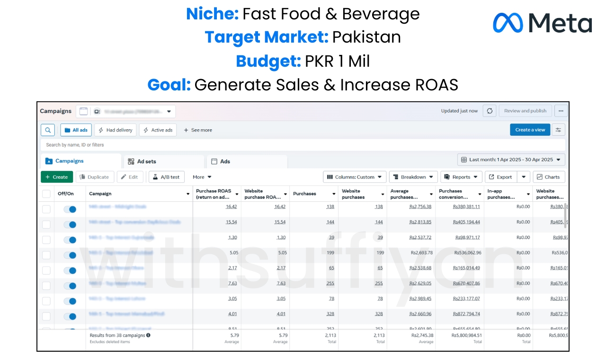Tick the checkbox for the 16.42 ROAS row
The width and height of the screenshot is (606, 364).
pyautogui.click(x=46, y=209)
